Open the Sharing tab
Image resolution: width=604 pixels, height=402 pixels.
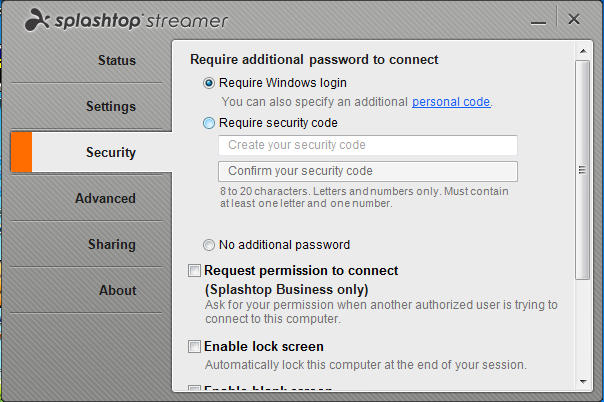tap(112, 244)
